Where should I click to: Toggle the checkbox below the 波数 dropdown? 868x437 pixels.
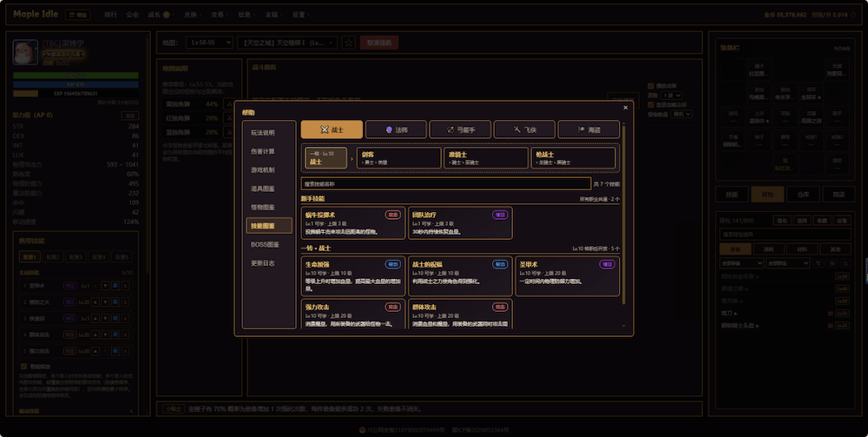coord(651,104)
